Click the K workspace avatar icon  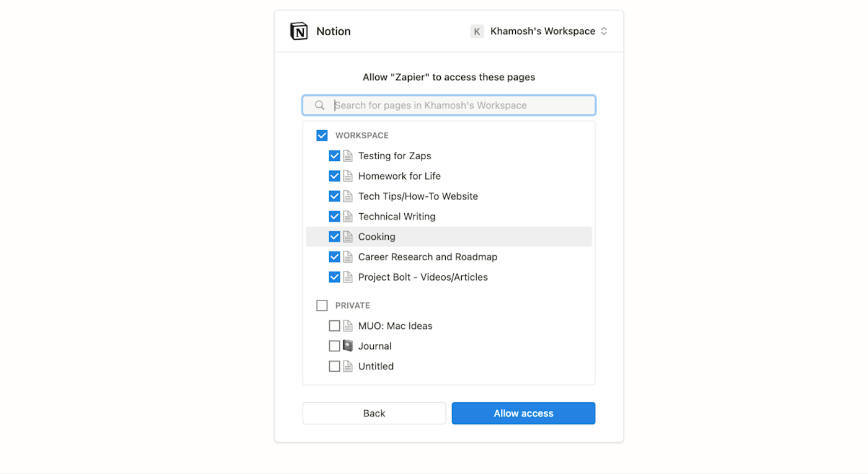[477, 31]
